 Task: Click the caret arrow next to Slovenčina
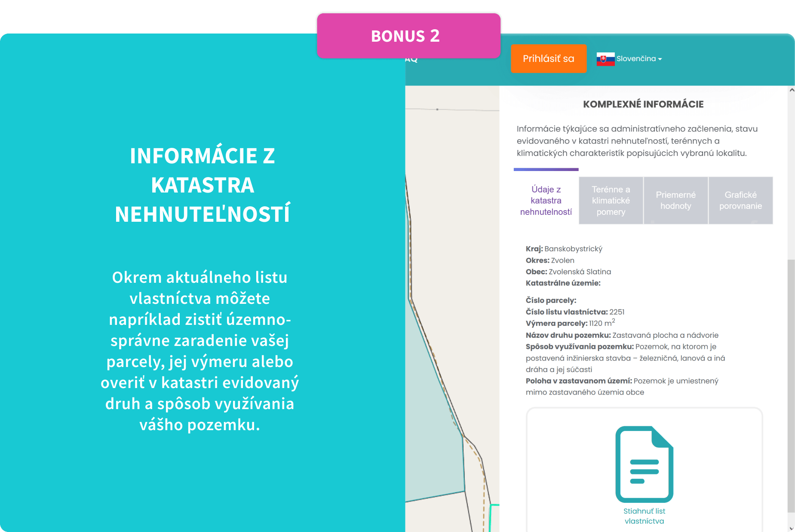[x=660, y=59]
